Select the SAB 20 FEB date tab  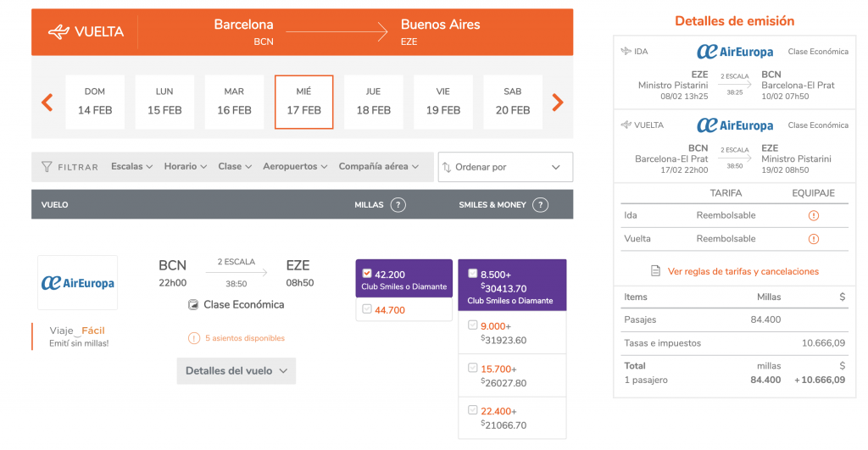click(513, 102)
